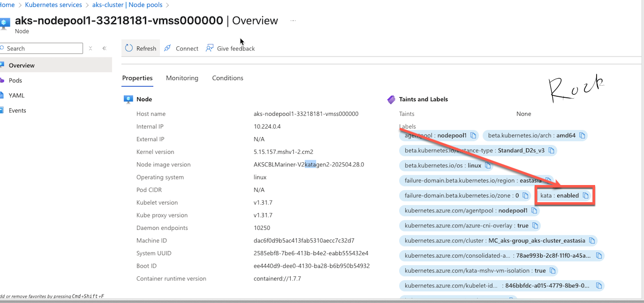Copy the beta.kubernetes.io/arch label
The image size is (644, 303).
582,136
